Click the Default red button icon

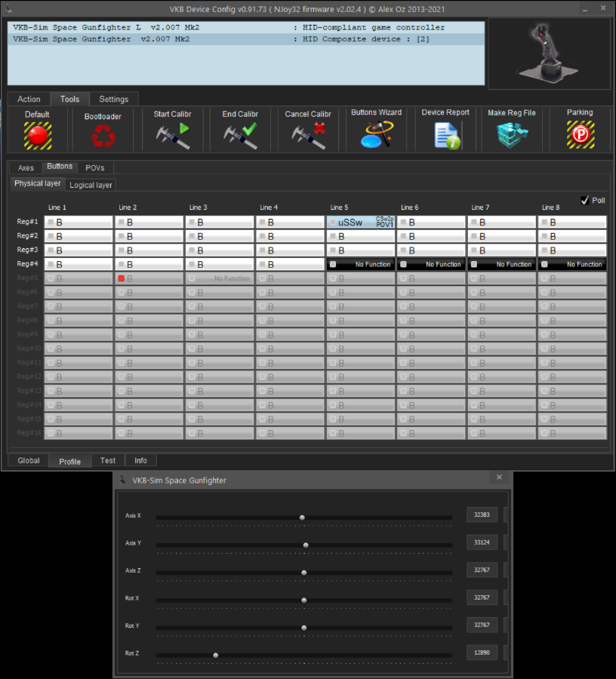click(x=38, y=136)
